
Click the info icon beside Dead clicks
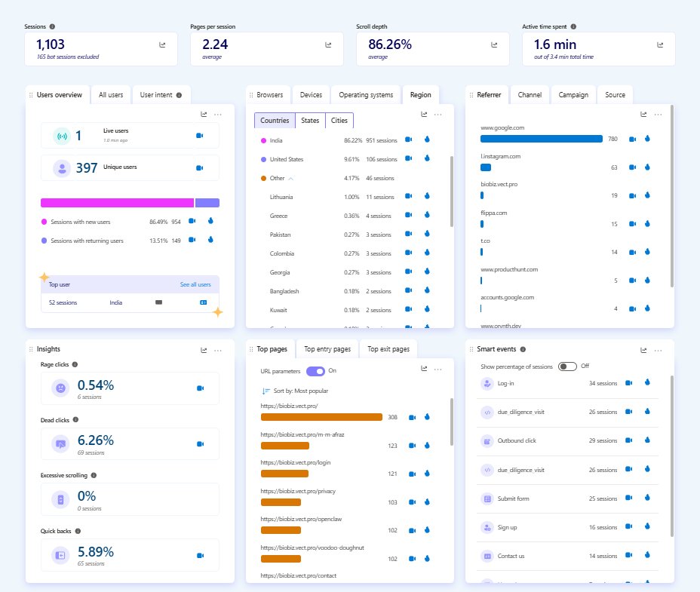pyautogui.click(x=75, y=419)
